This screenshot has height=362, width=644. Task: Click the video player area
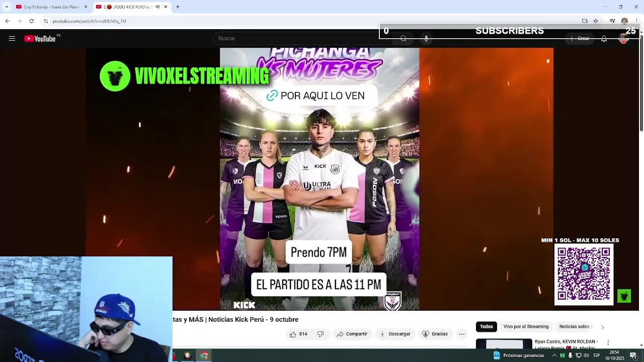click(319, 179)
